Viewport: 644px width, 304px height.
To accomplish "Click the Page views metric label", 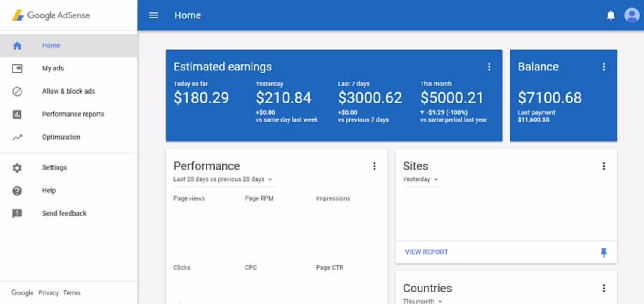I will pyautogui.click(x=189, y=198).
